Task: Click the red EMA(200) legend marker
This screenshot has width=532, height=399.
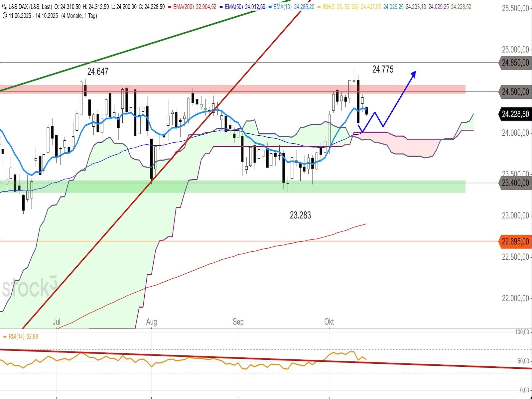Action: point(170,7)
